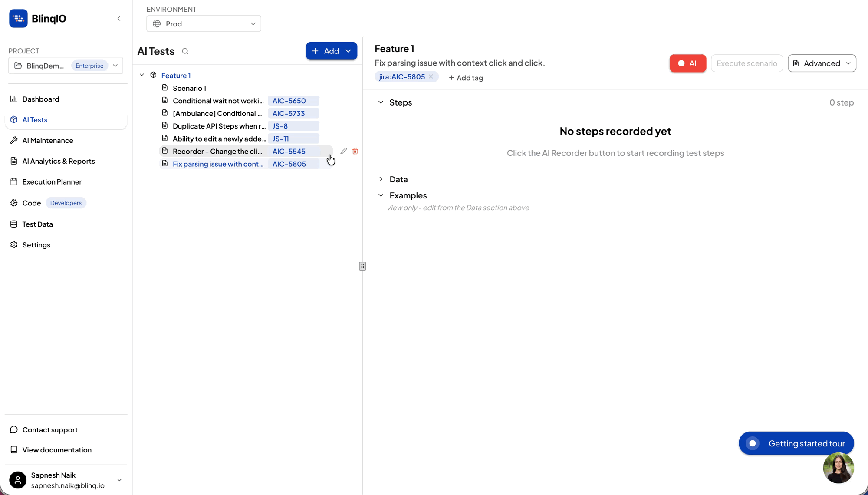Viewport: 868px width, 495px height.
Task: Open the Prod environment dropdown
Action: 204,23
